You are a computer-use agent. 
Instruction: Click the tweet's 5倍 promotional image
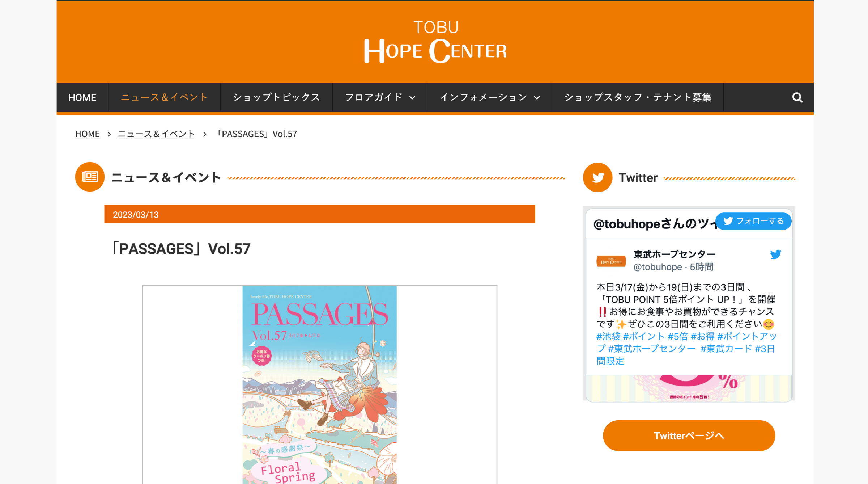coord(689,388)
